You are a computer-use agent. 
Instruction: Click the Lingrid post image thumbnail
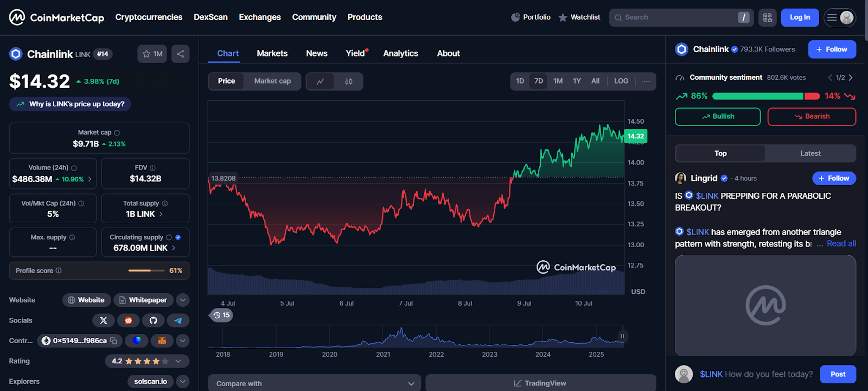[x=765, y=306]
